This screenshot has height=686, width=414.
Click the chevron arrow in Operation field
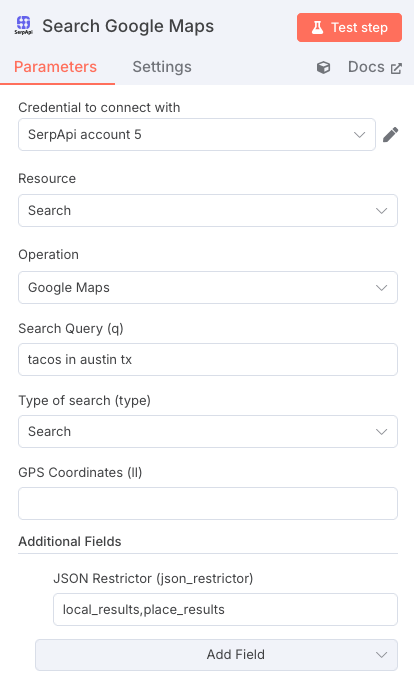382,288
